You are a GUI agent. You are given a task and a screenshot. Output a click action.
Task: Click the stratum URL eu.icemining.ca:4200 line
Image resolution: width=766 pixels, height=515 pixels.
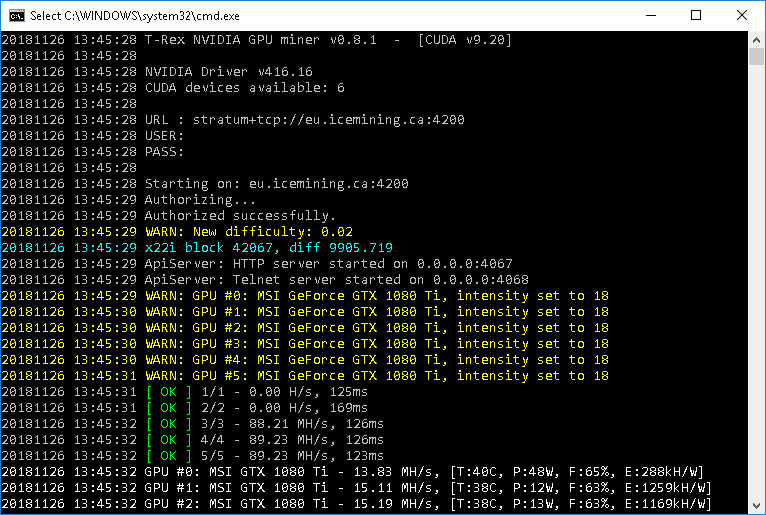click(233, 120)
